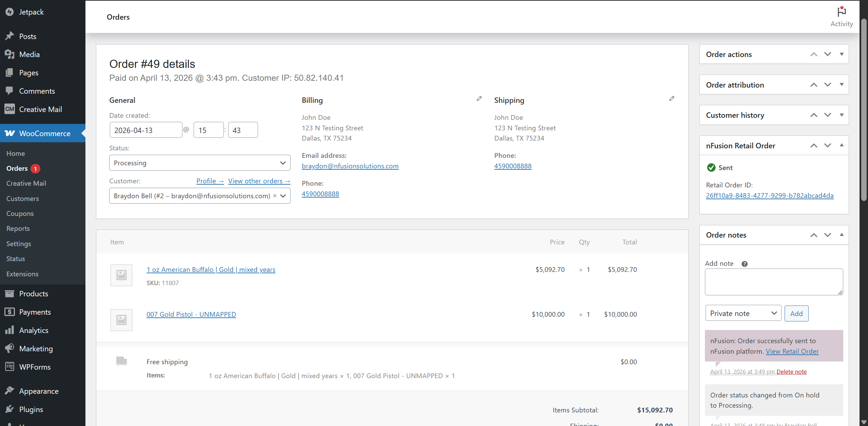868x426 pixels.
Task: Open the Coupons submenu item
Action: pos(20,214)
